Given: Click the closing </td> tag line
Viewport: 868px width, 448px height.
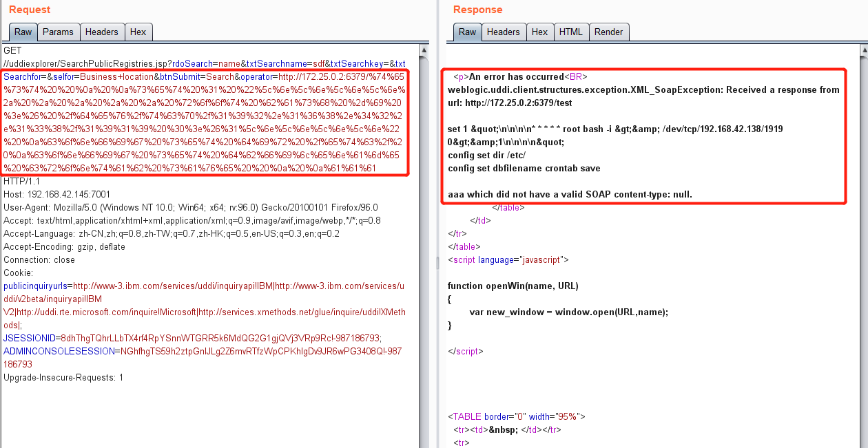Looking at the screenshot, I should click(x=481, y=221).
